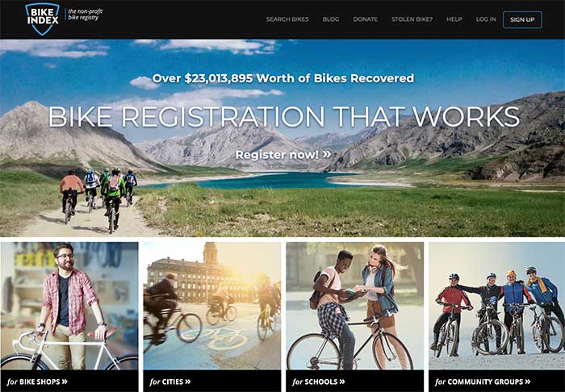
Task: Click the bike shop man photo
Action: point(69,306)
